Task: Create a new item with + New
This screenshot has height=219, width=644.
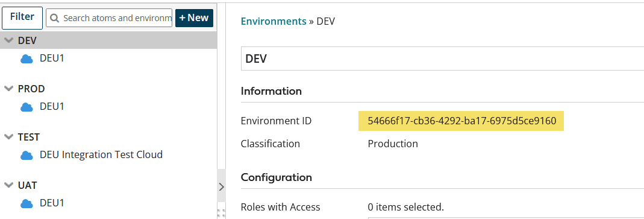Action: coord(194,18)
